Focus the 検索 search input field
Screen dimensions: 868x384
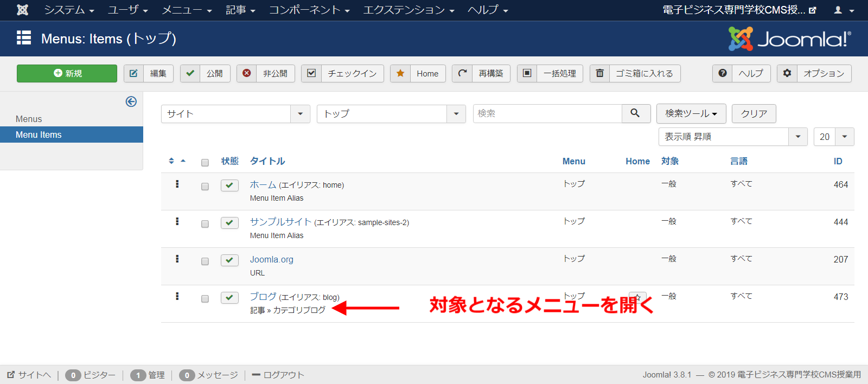click(547, 113)
